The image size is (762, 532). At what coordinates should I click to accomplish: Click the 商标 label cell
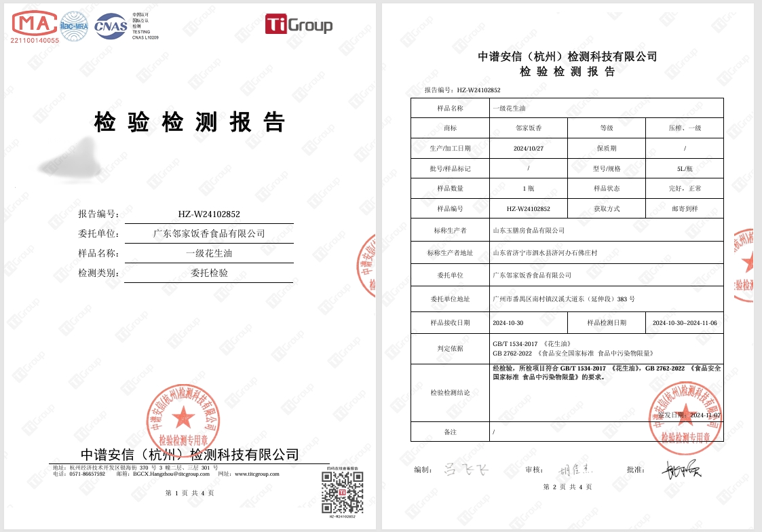450,128
